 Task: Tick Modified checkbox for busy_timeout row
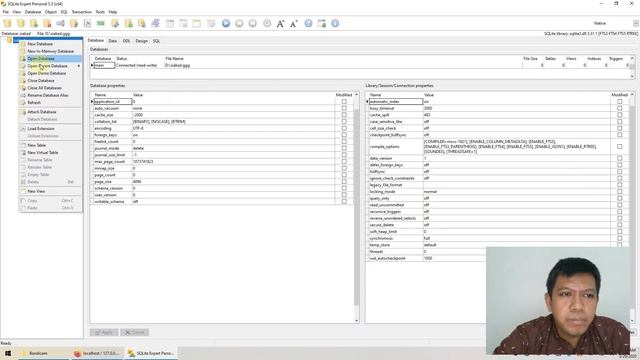(x=620, y=108)
